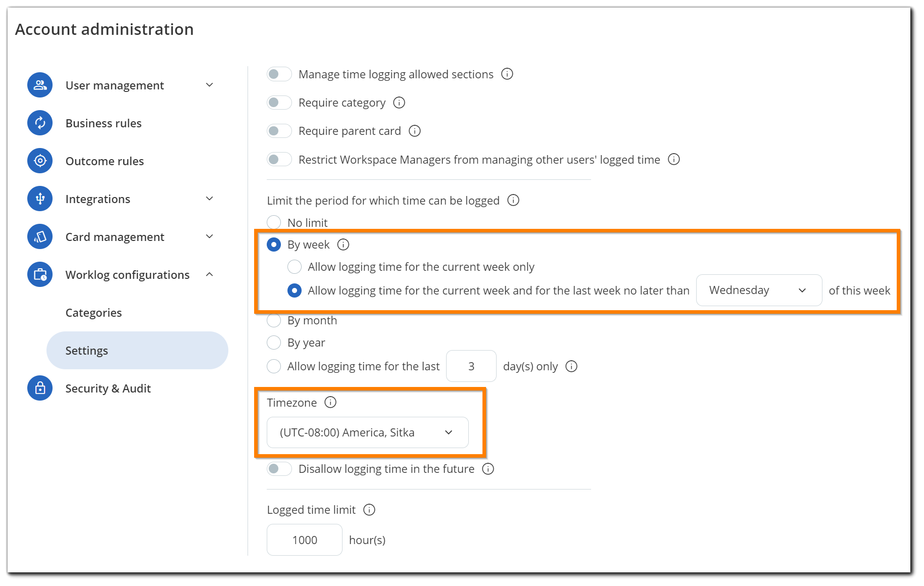Click the Card management icon

39,236
